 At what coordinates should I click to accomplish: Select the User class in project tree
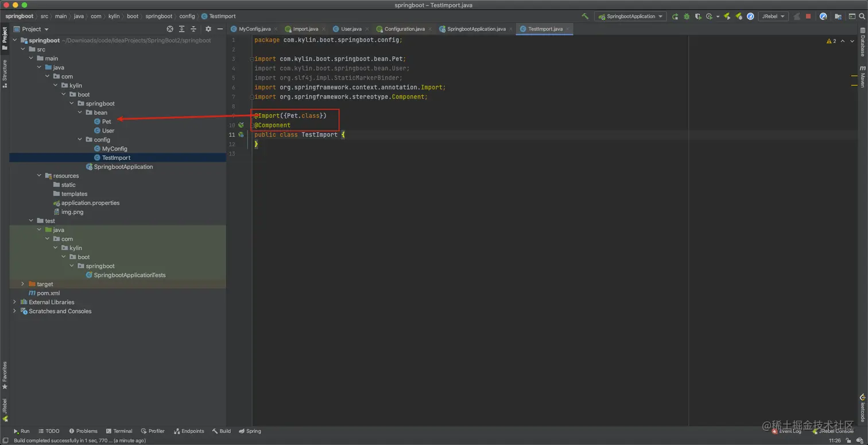click(104, 131)
